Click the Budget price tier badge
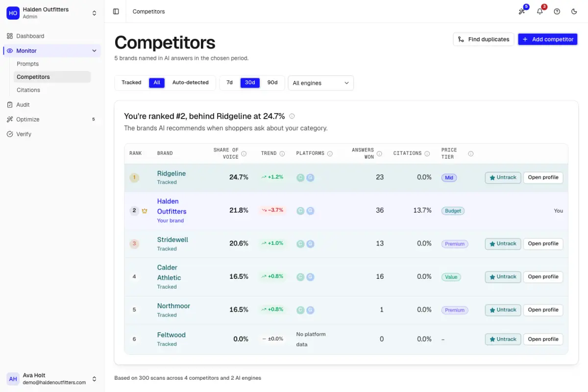The image size is (588, 392). tap(453, 211)
